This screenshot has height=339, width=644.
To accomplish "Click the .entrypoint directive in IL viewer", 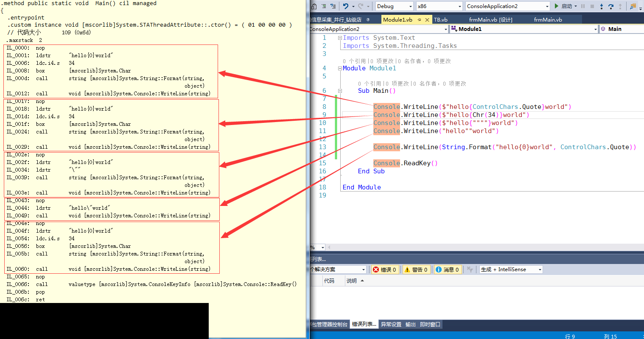I will (x=26, y=18).
